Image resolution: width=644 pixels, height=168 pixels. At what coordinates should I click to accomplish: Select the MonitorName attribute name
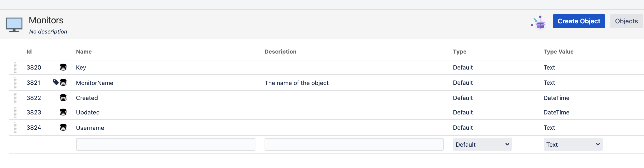[x=95, y=83]
